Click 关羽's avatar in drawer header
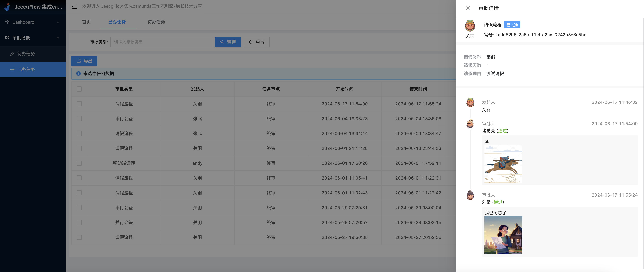Viewport: 644px width, 272px height. coord(470,26)
